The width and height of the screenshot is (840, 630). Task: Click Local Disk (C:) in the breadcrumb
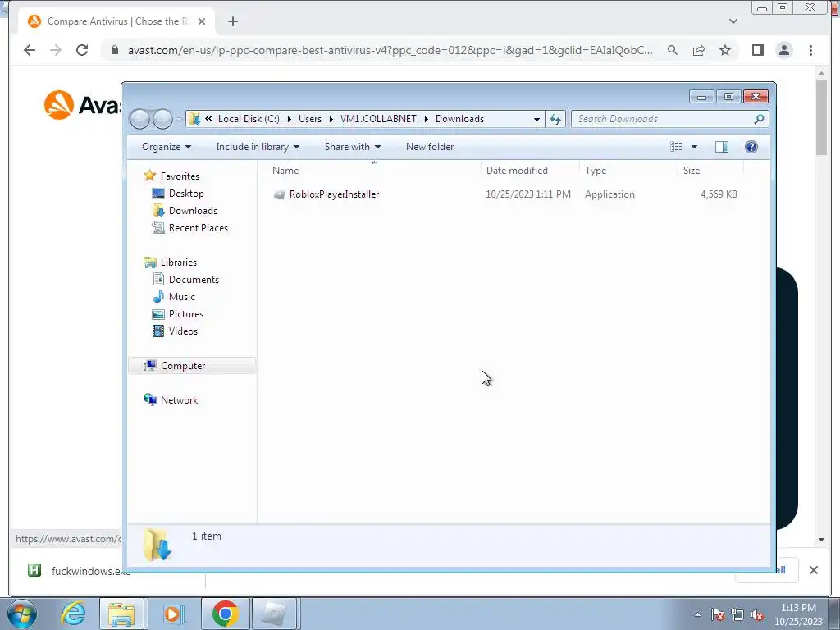(249, 119)
